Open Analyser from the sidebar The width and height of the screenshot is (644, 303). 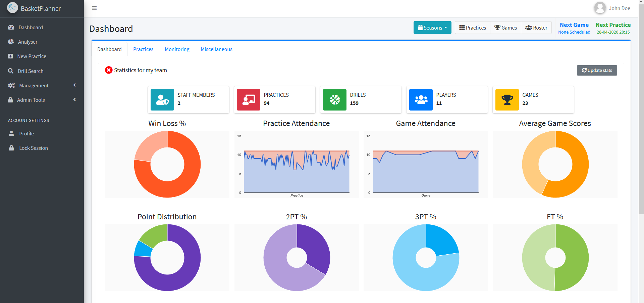(42, 42)
